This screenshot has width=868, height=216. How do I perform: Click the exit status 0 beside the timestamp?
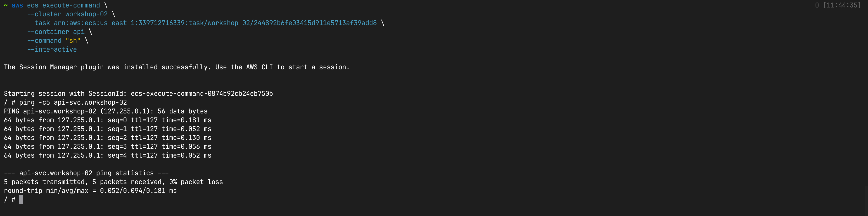pyautogui.click(x=817, y=5)
